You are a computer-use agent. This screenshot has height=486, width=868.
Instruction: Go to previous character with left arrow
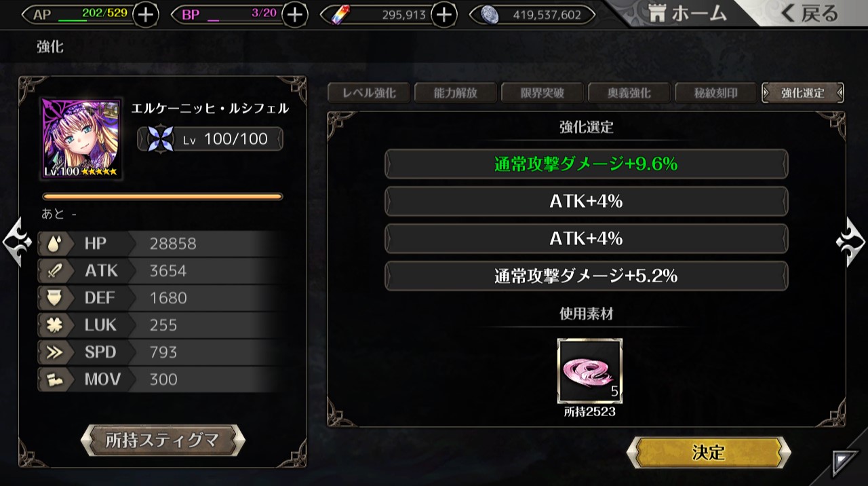pos(16,242)
